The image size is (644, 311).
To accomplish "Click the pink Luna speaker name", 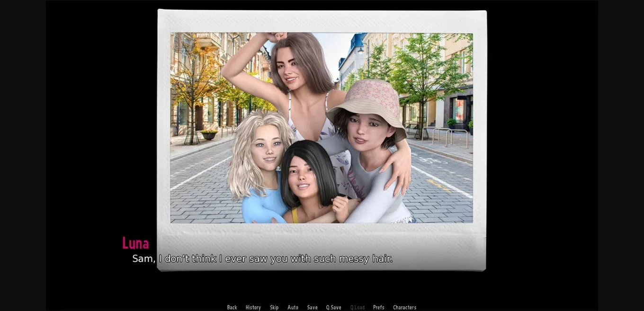I will (x=135, y=243).
